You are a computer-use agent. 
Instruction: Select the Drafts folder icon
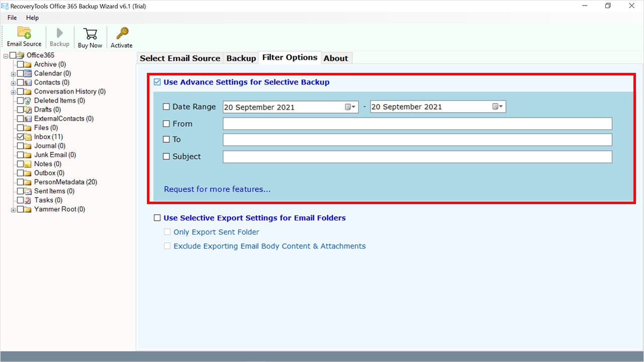(28, 110)
